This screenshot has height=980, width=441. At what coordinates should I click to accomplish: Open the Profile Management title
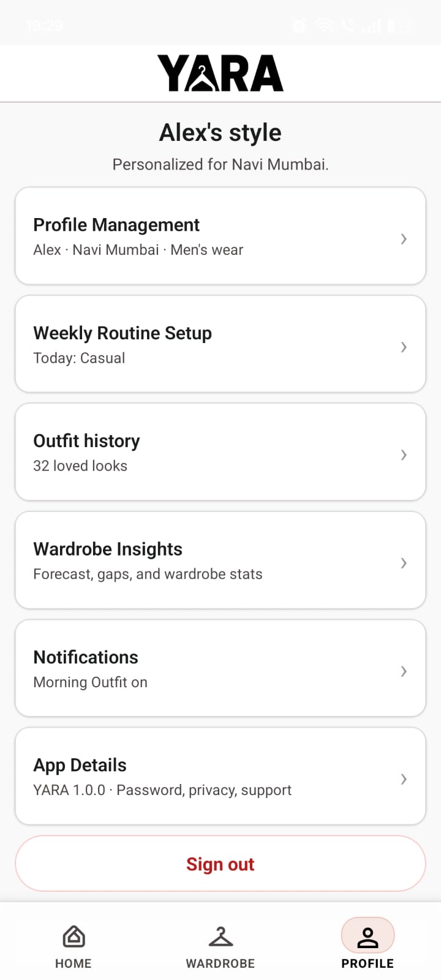tap(116, 225)
